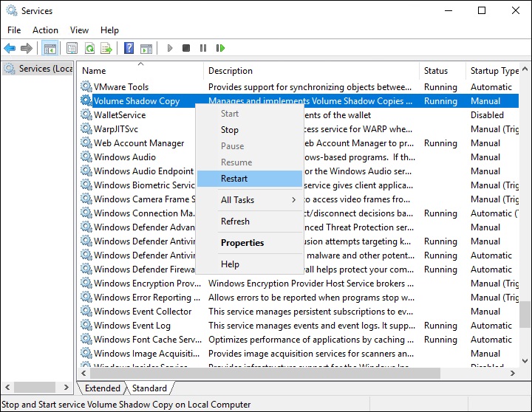The width and height of the screenshot is (532, 412).
Task: Click the Refresh toolbar icon
Action: pos(89,49)
